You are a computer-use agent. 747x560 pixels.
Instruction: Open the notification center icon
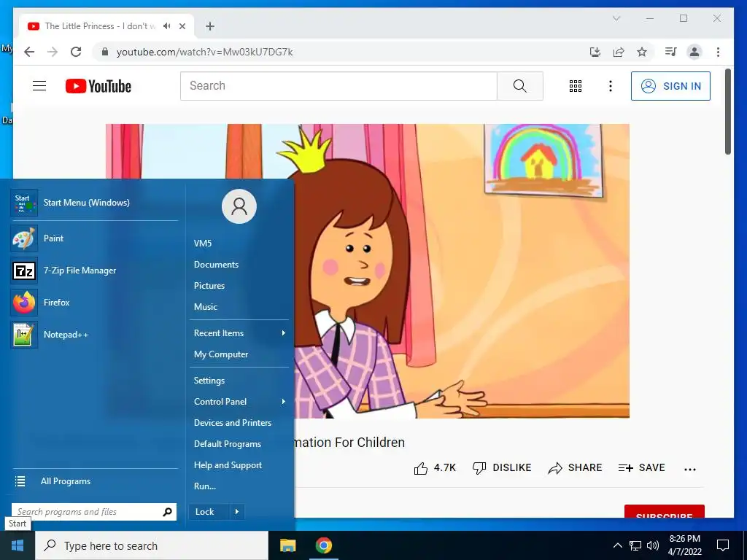pos(723,545)
